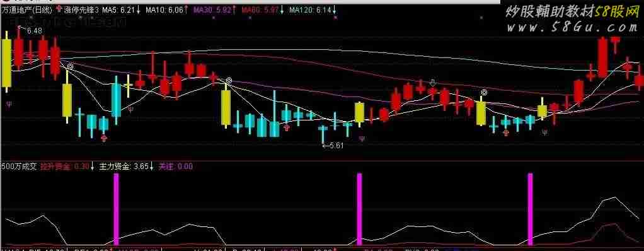Click the MA120: 6.14 label

309,10
